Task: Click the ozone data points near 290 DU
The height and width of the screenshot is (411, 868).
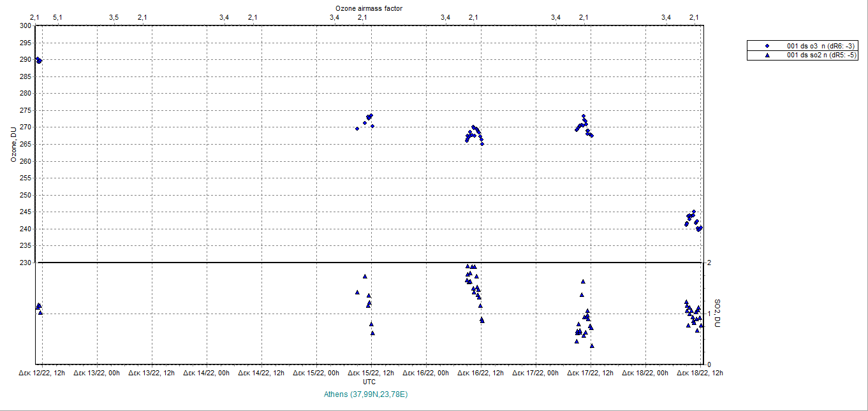Action: point(39,61)
